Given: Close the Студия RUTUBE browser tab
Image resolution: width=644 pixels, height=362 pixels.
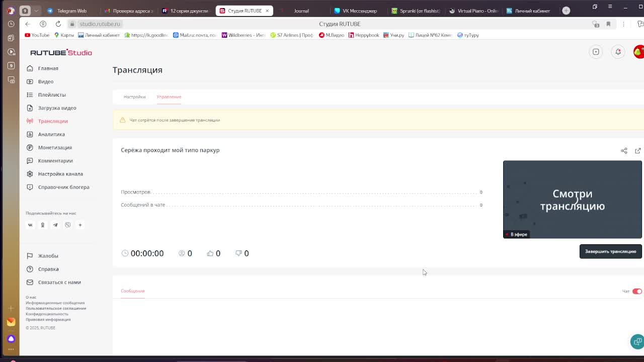Looking at the screenshot, I should pyautogui.click(x=267, y=11).
